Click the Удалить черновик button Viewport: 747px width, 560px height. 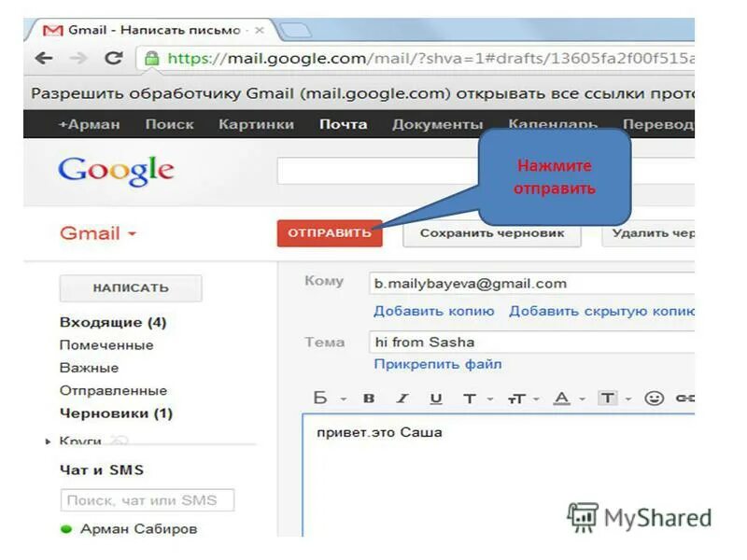coord(648,233)
